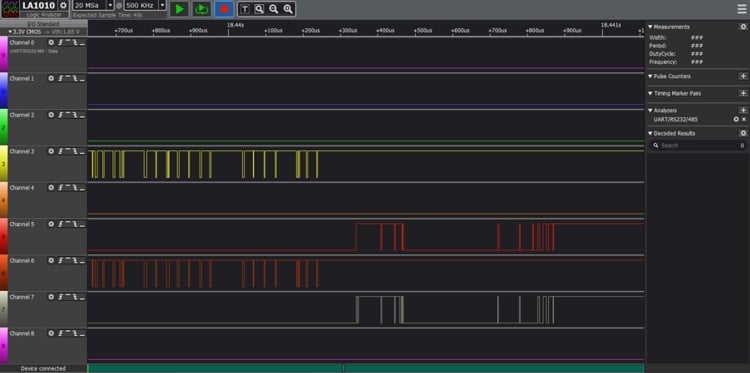This screenshot has height=373, width=750.
Task: Open Channel 8 settings gear
Action: (x=51, y=333)
